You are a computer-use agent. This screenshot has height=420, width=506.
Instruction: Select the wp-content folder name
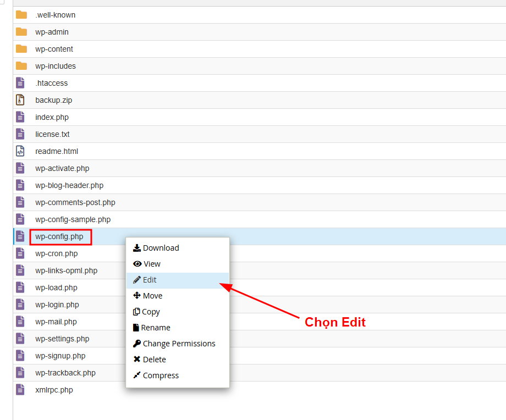54,49
